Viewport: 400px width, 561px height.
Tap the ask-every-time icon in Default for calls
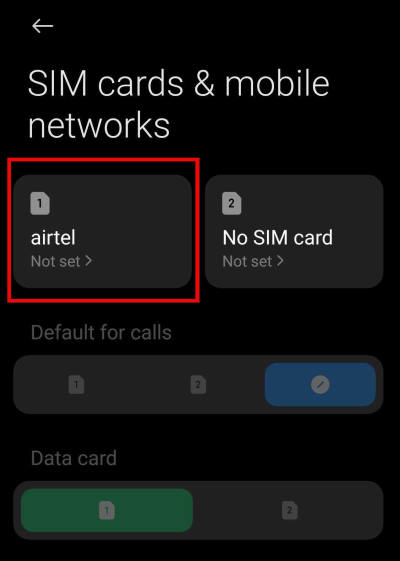[320, 385]
